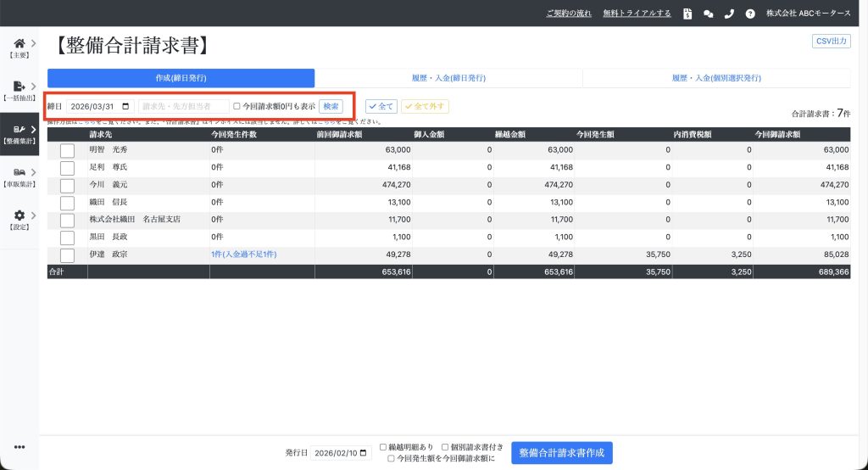
Task: Toggle the 個別請求書付き checkbox
Action: click(x=445, y=447)
